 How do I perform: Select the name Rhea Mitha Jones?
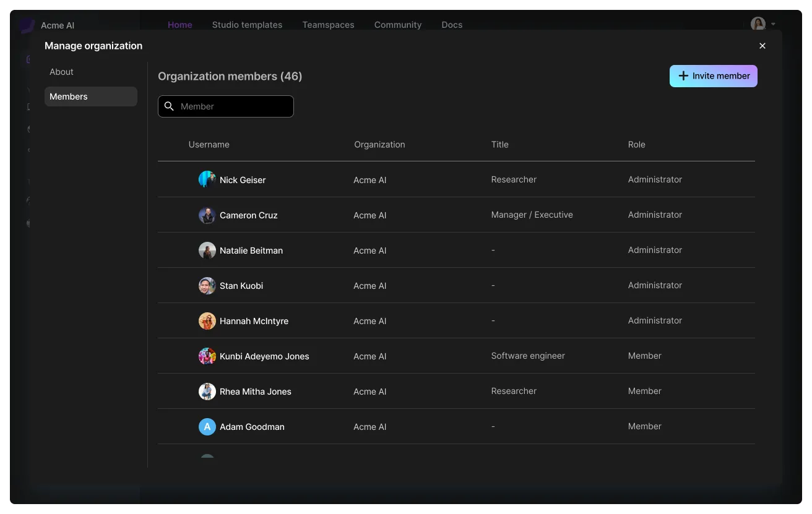[256, 392]
